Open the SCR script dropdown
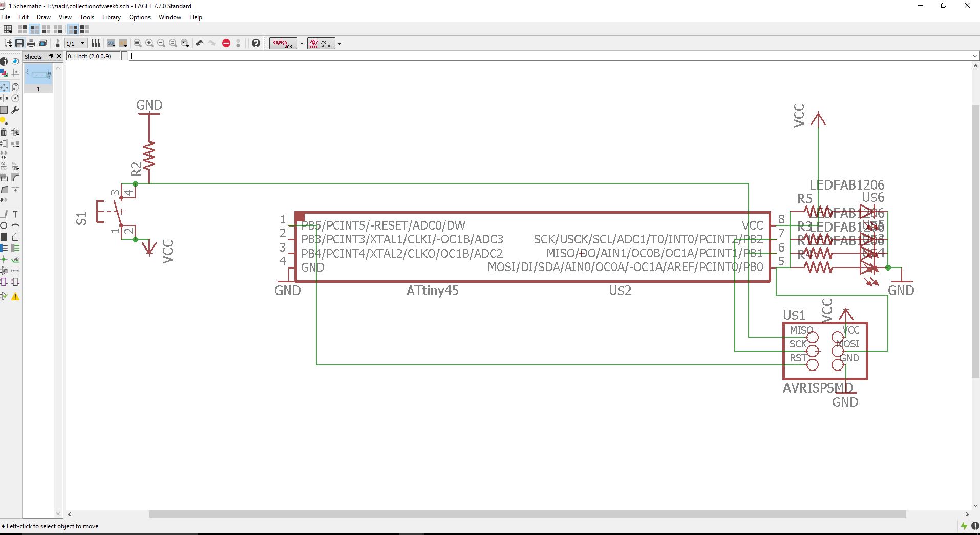Viewport: 980px width, 535px height. tap(111, 44)
